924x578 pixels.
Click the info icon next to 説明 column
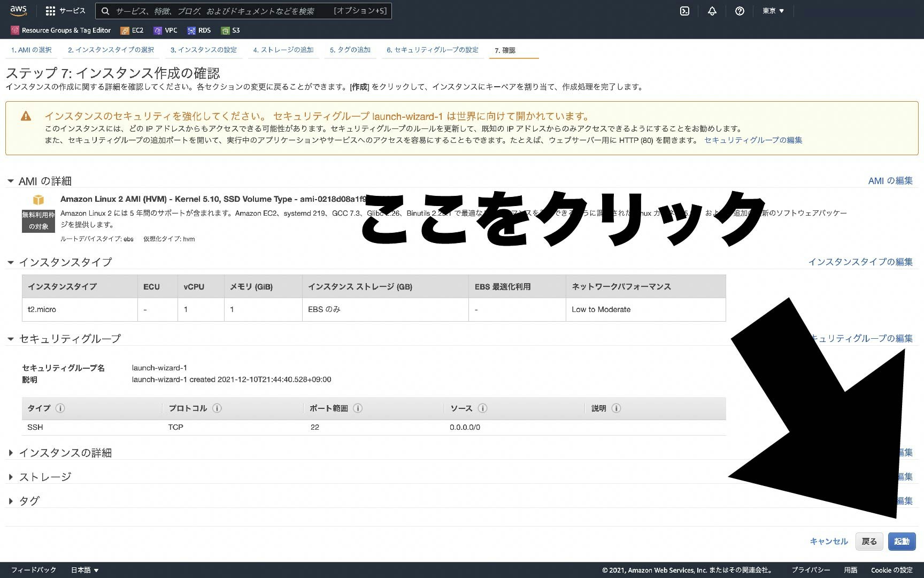point(616,408)
